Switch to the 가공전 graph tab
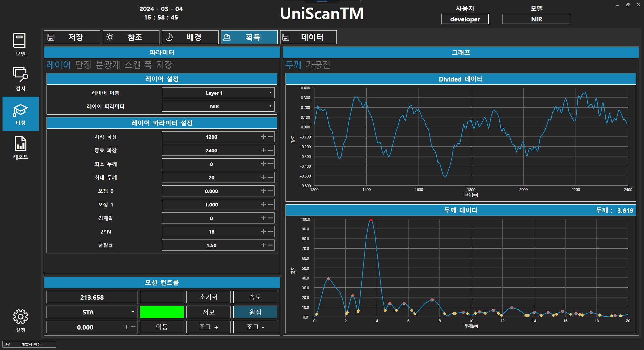This screenshot has width=644, height=350. point(318,65)
